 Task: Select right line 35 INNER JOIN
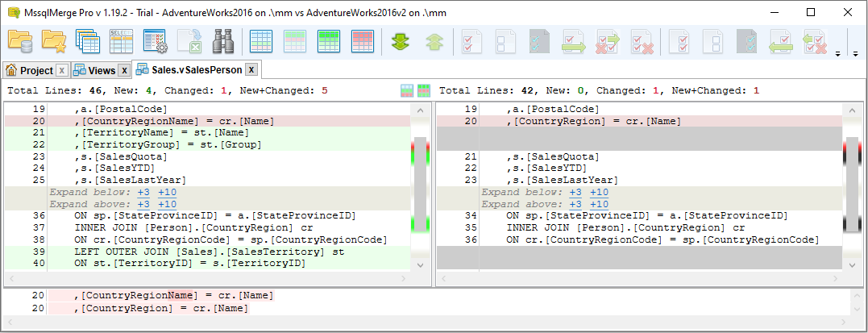click(639, 227)
